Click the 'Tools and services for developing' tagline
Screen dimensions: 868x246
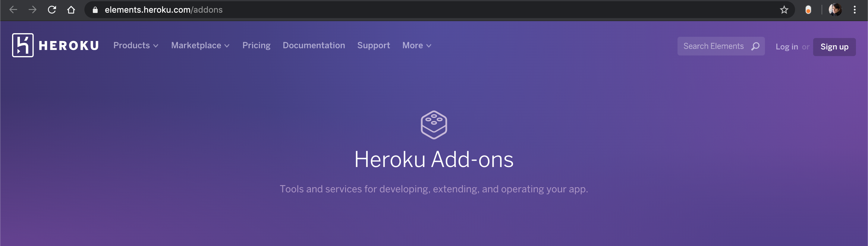pos(434,189)
